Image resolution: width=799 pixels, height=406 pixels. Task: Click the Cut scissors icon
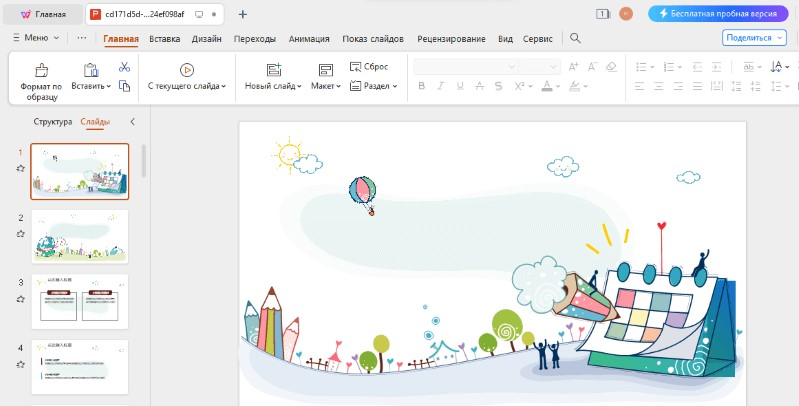pos(124,67)
